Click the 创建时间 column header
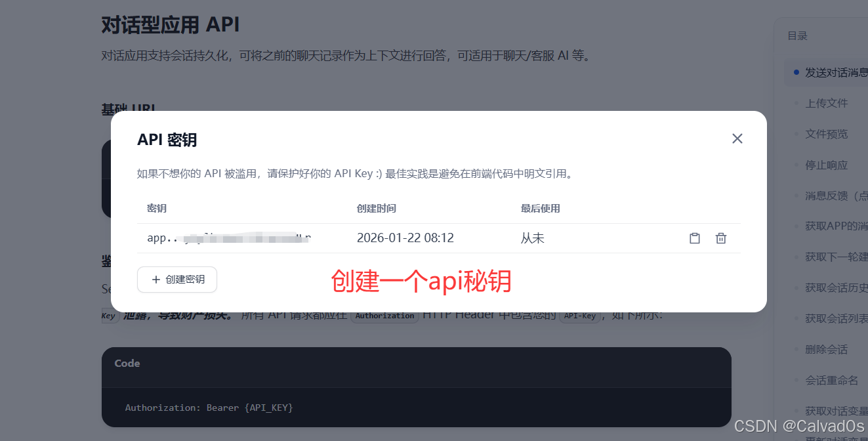 (x=377, y=209)
